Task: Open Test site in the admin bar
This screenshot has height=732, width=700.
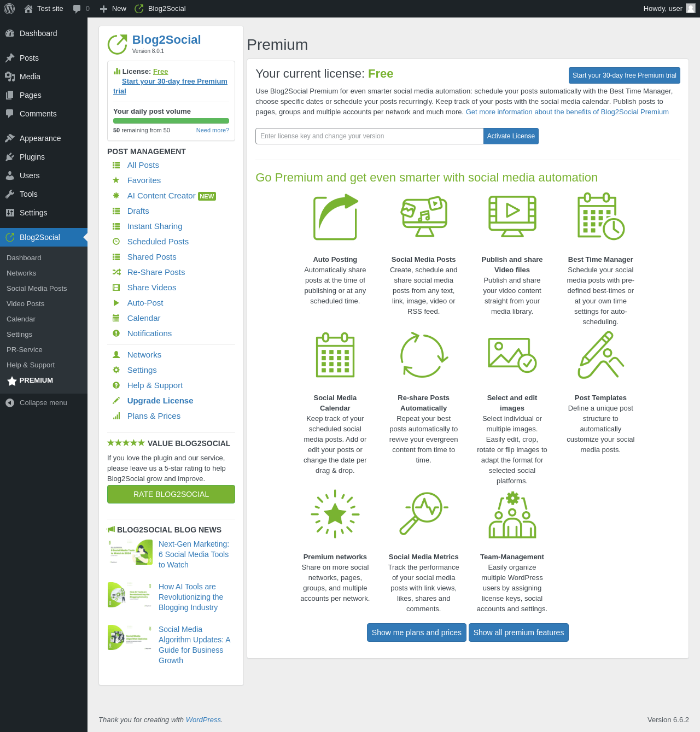Action: (44, 9)
